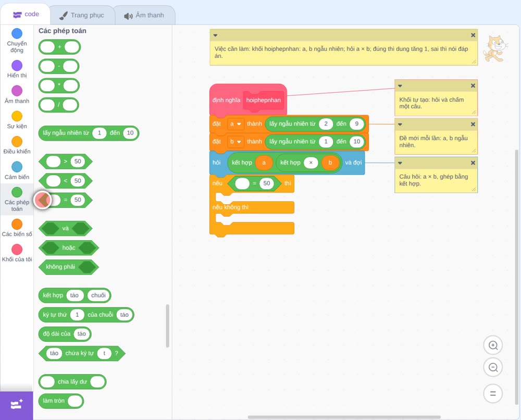
Task: Zoom in on the workspace
Action: 493,345
